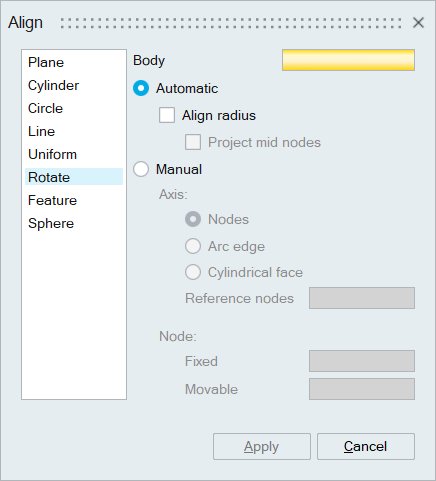This screenshot has width=436, height=481.
Task: Choose Arc edge axis option
Action: (x=193, y=246)
